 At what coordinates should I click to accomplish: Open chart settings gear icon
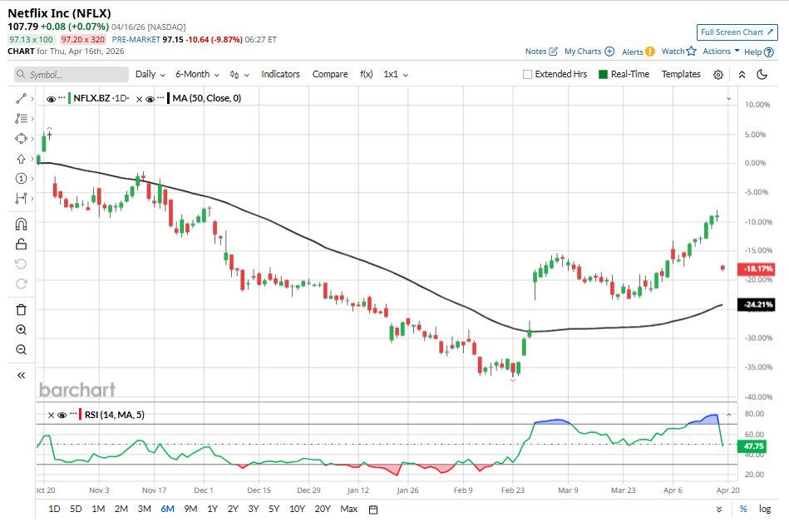coord(718,75)
